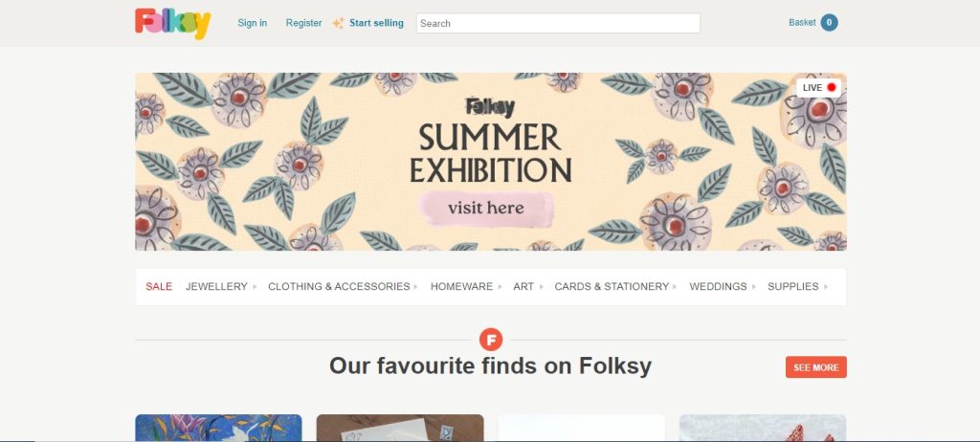Click the visit here banner button
This screenshot has width=980, height=442.
coord(486,208)
